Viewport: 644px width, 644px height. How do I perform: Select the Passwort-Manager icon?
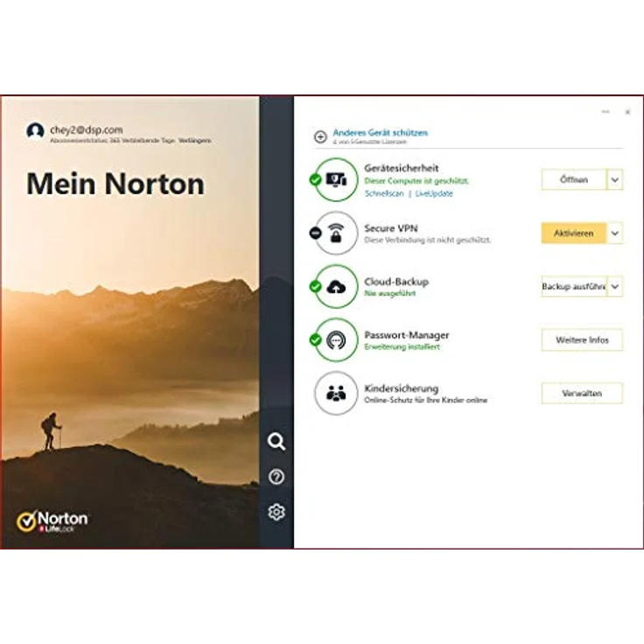[336, 339]
